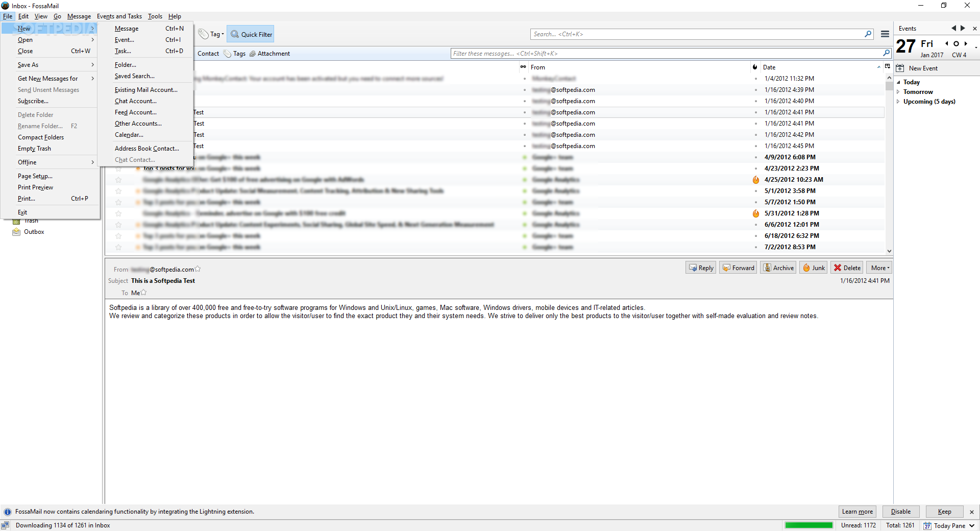Select Compact Folders in File menu
980x531 pixels.
click(49, 137)
